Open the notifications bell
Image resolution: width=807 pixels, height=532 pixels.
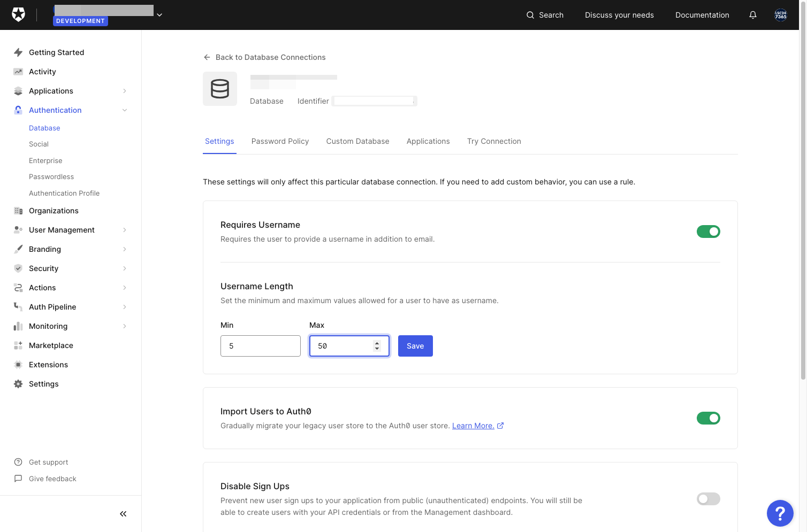pos(753,15)
